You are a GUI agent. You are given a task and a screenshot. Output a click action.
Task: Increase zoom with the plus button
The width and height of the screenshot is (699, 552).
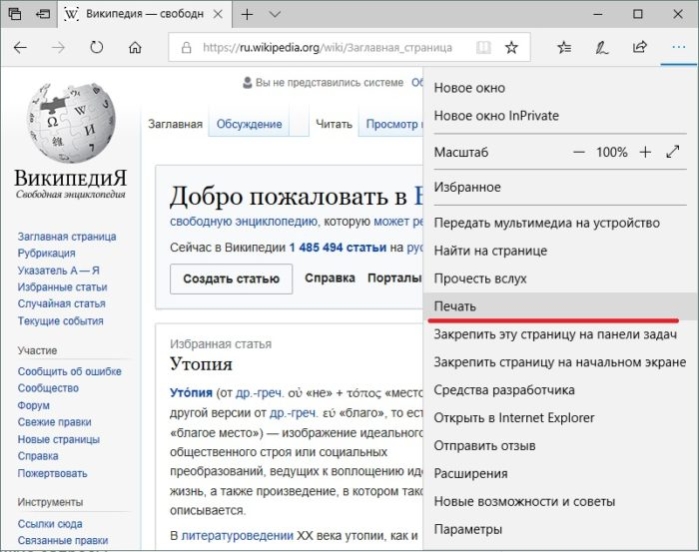[645, 152]
